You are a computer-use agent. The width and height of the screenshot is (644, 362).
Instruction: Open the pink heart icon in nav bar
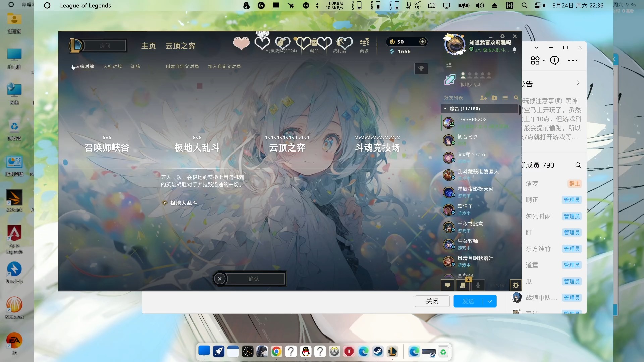[x=241, y=43]
